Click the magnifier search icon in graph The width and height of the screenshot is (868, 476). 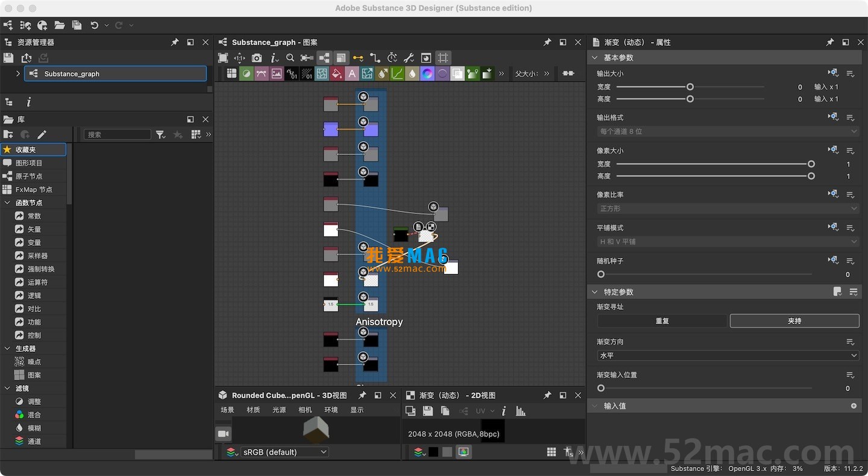click(290, 58)
